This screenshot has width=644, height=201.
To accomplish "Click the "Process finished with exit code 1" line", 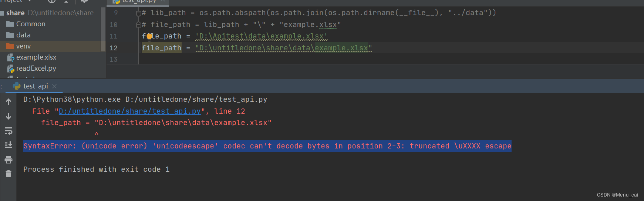I will click(x=97, y=169).
